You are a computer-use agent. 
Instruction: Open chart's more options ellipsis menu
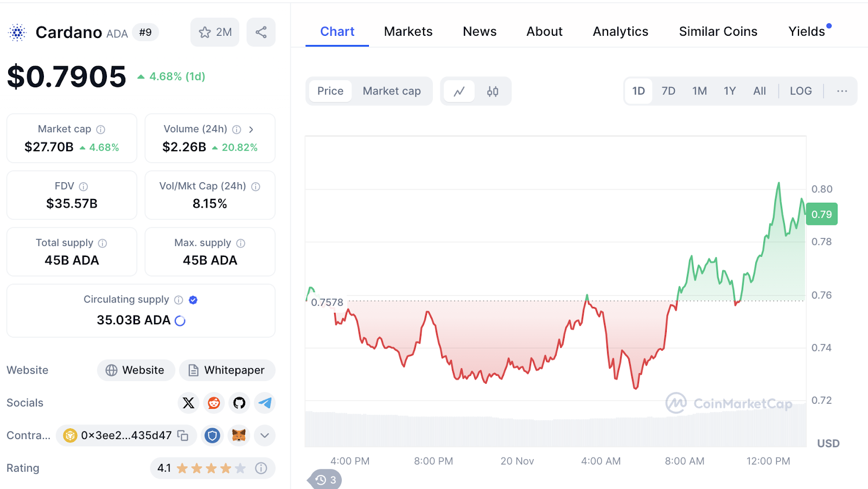pos(842,91)
